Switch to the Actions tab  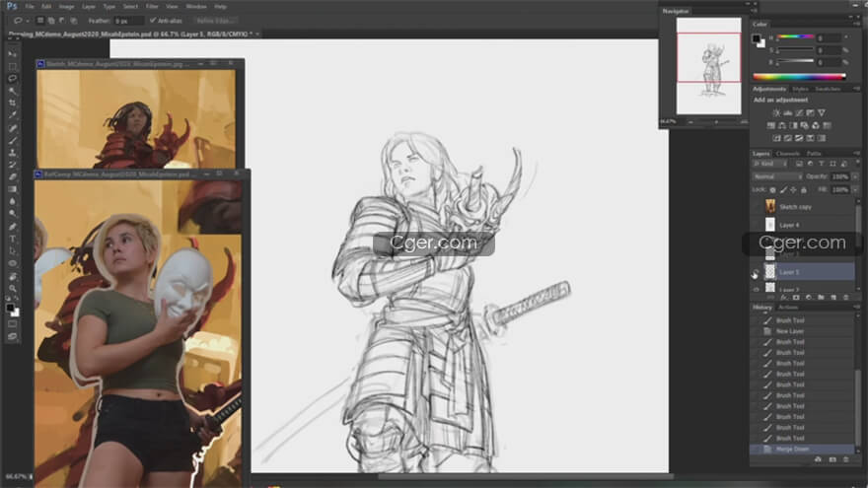point(788,307)
